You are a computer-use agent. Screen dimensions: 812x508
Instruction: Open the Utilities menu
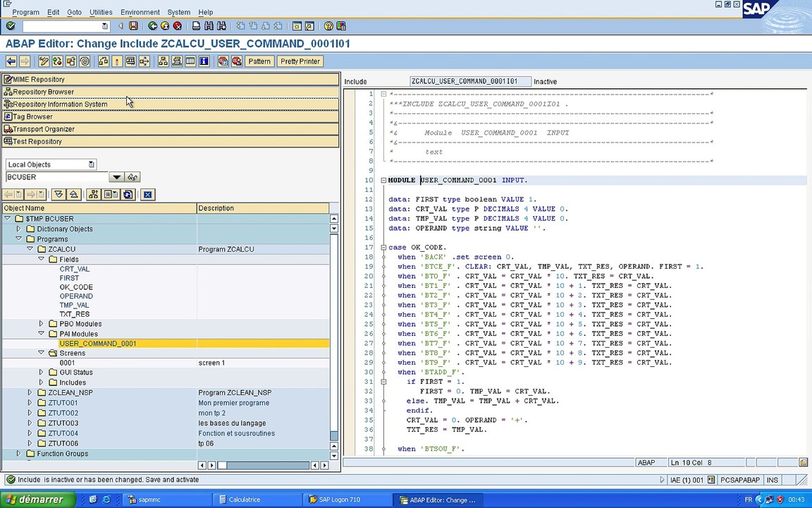(101, 12)
